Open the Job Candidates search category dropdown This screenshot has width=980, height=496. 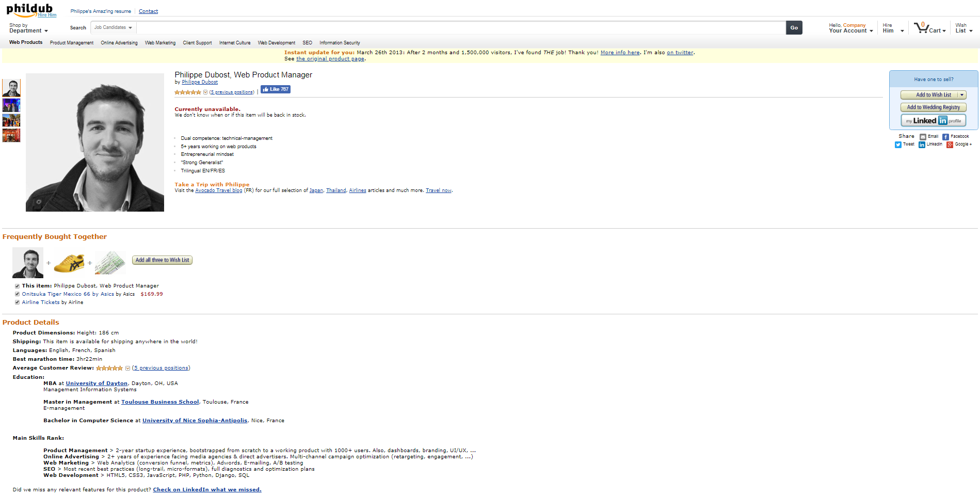[113, 27]
